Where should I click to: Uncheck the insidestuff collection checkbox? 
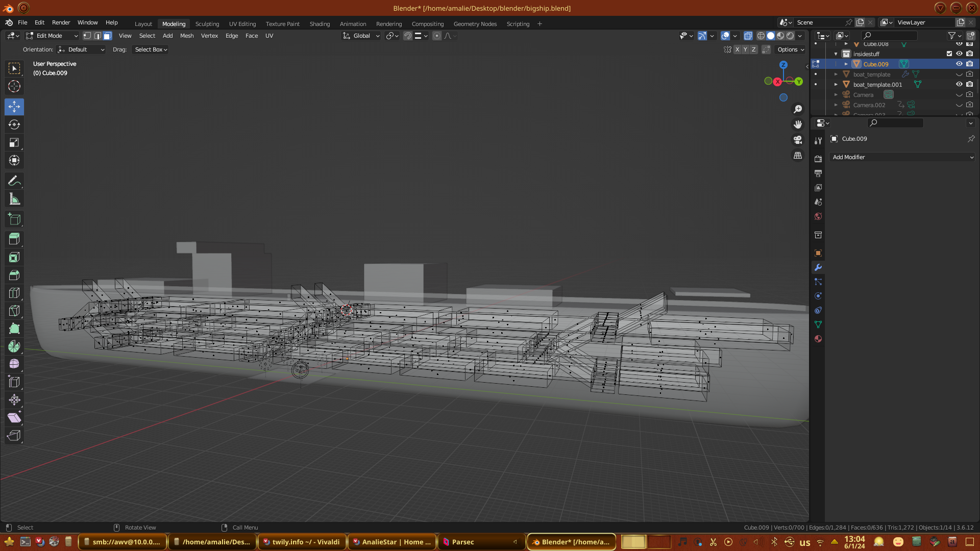point(949,54)
